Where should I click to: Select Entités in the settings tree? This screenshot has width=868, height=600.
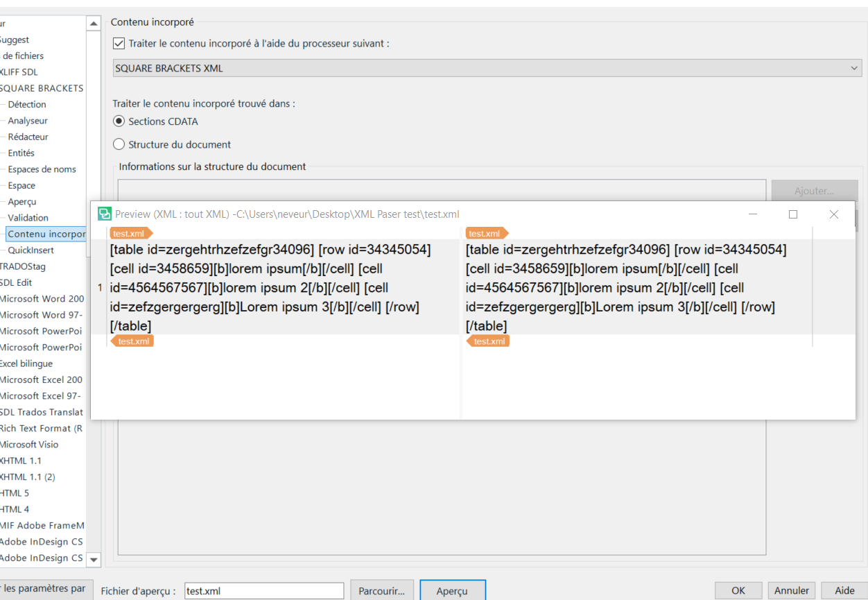tap(21, 153)
